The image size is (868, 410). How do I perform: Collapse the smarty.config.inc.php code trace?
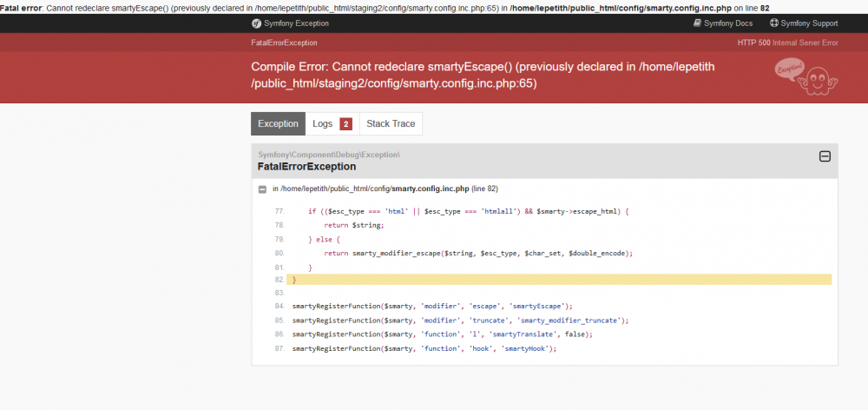[262, 188]
